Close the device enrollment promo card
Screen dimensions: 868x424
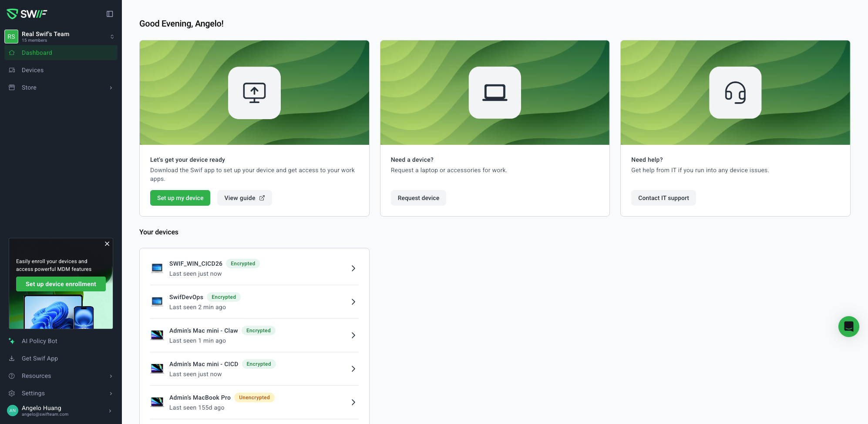(x=107, y=244)
